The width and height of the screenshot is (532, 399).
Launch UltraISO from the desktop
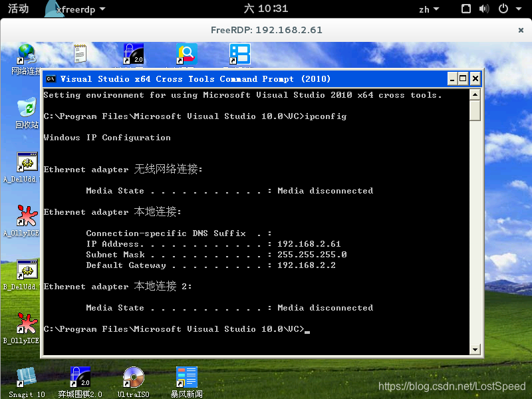click(x=134, y=382)
